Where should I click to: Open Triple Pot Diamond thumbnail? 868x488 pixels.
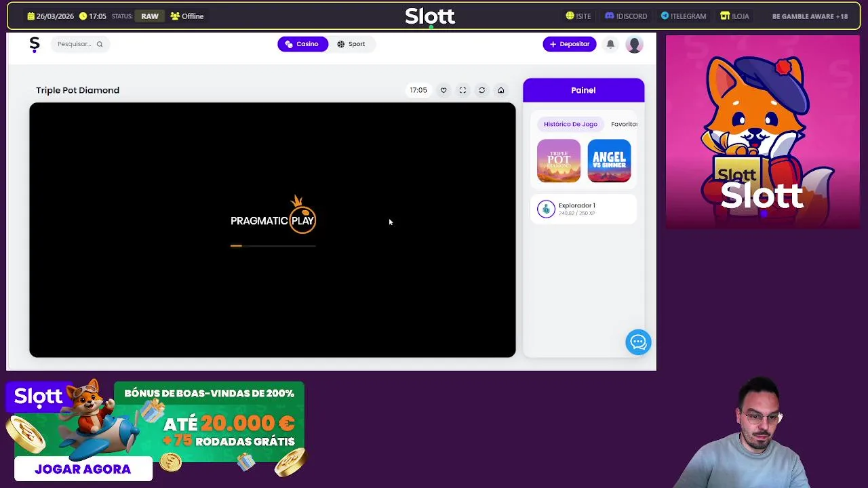(559, 161)
